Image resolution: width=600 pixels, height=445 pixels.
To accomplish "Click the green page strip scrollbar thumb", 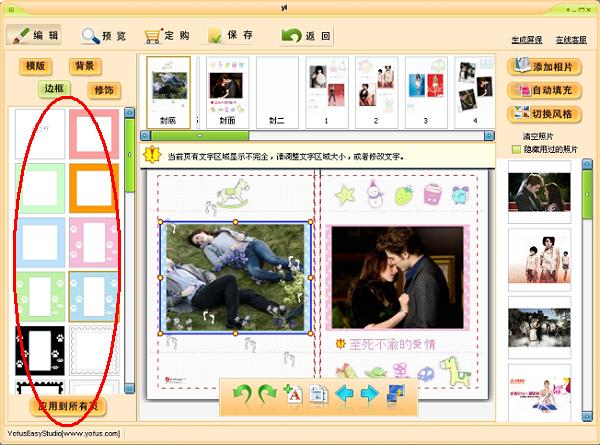I will 200,135.
